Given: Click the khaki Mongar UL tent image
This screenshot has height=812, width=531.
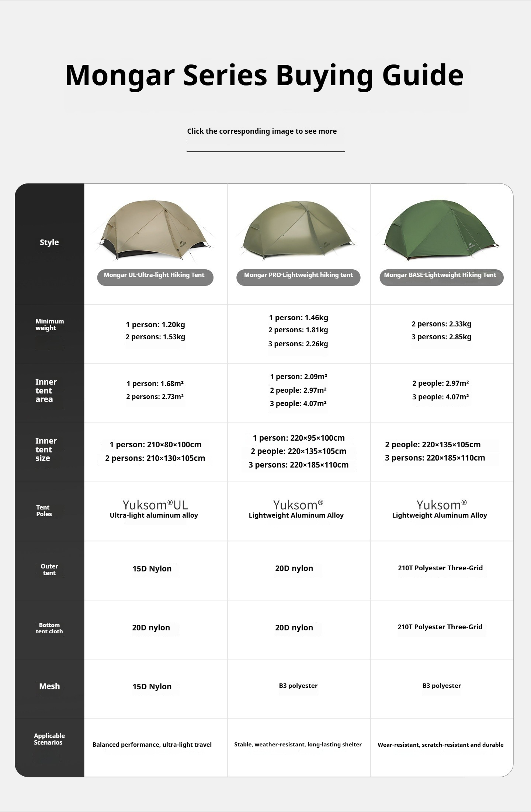Looking at the screenshot, I should click(x=155, y=230).
